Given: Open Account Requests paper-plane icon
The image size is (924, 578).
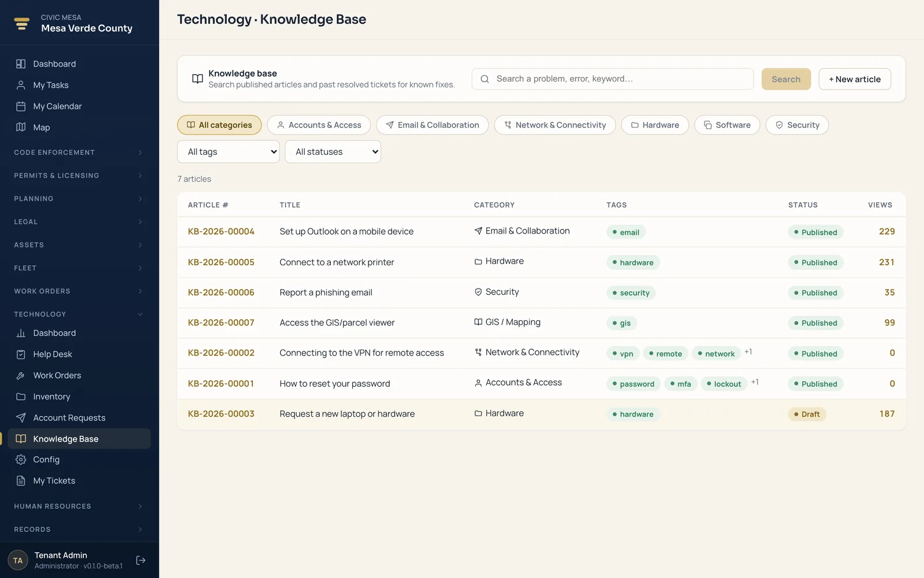Looking at the screenshot, I should point(21,418).
